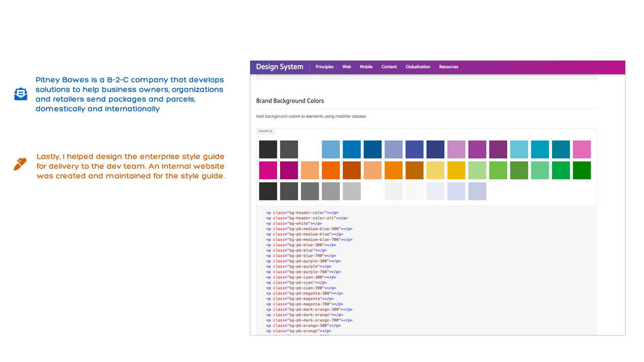Image resolution: width=644 pixels, height=362 pixels.
Task: Open the Principles nav item
Action: 324,67
